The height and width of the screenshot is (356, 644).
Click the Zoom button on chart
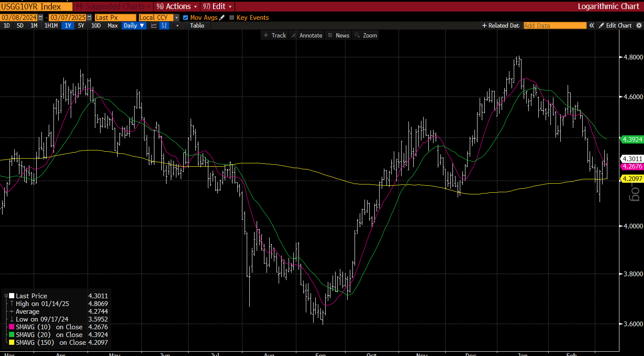[366, 35]
